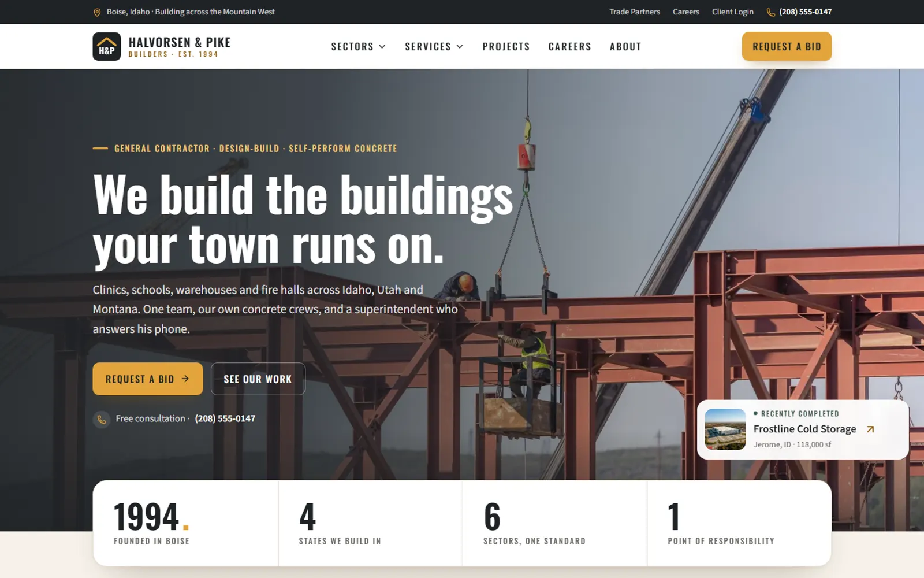Click the phone icon in the top bar
The height and width of the screenshot is (578, 924).
[x=770, y=12]
